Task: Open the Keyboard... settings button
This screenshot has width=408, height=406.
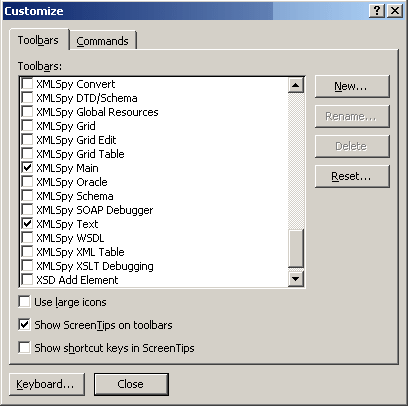Action: click(47, 384)
